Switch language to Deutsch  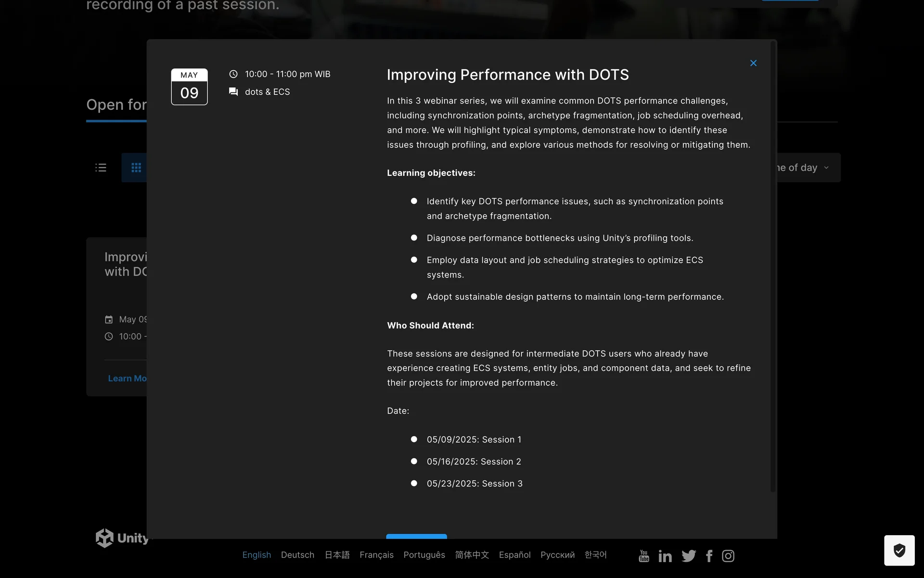click(297, 555)
